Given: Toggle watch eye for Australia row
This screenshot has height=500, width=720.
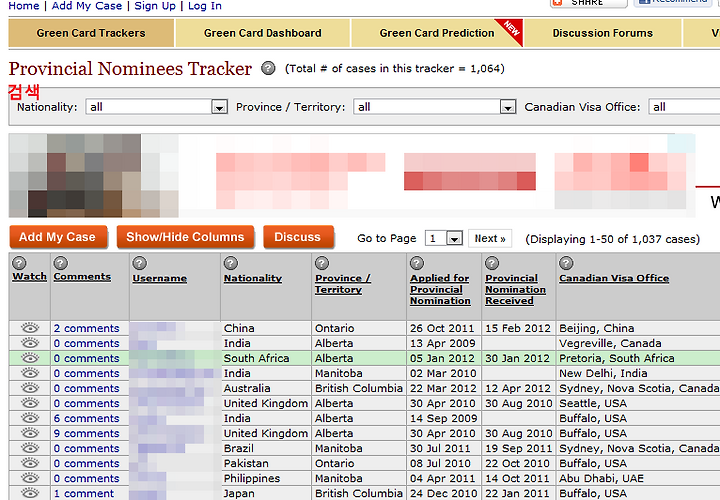Looking at the screenshot, I should click(x=30, y=388).
